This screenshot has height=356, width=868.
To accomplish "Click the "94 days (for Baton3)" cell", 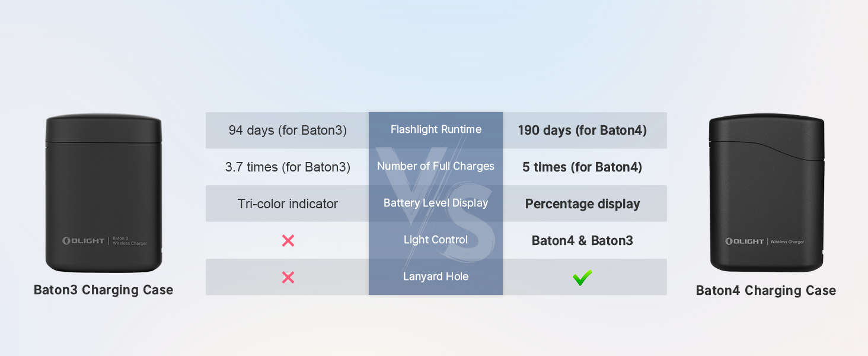I will point(288,130).
